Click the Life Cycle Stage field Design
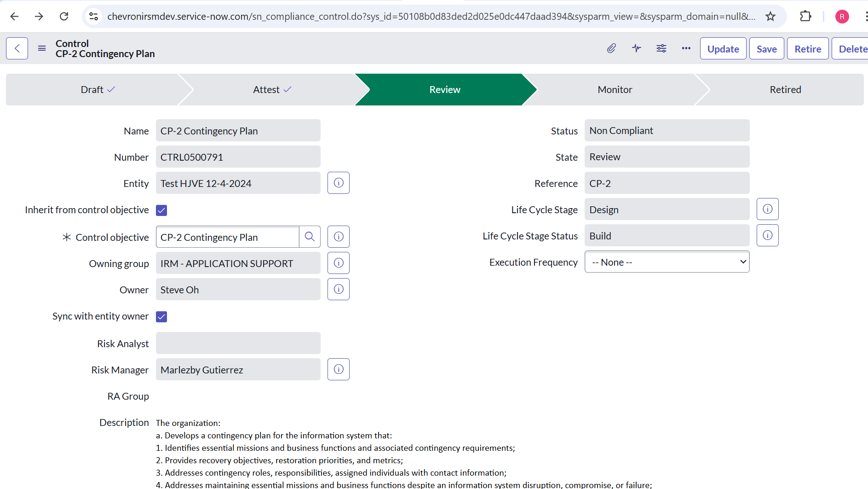Screen dimensions: 868x489 pos(667,209)
